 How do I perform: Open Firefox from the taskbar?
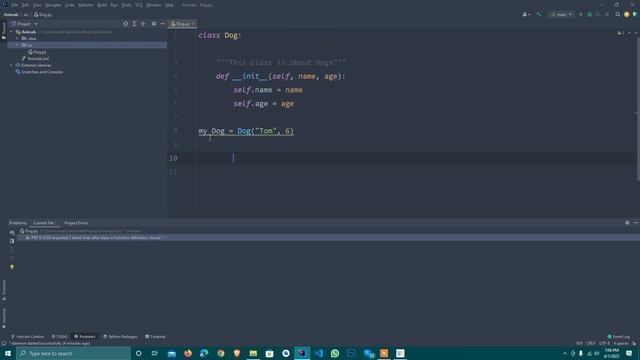188,353
